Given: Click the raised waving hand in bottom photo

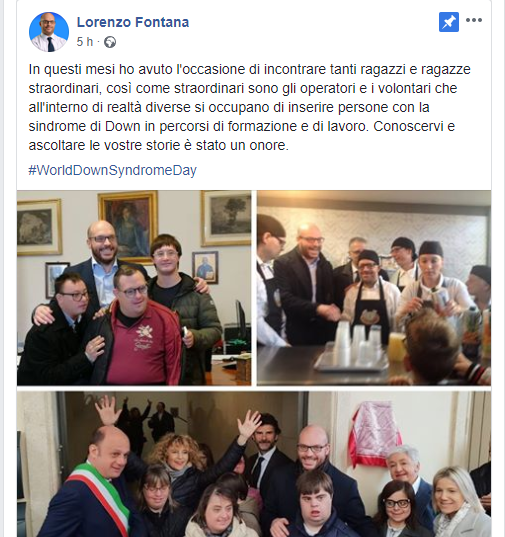Looking at the screenshot, I should click(x=250, y=425).
